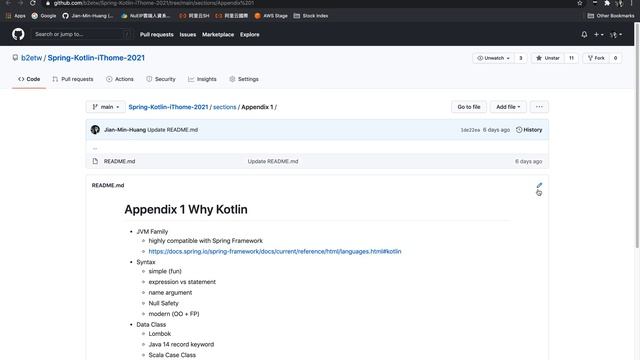Click the Null Safety bullet text
Image resolution: width=640 pixels, height=360 pixels.
[163, 303]
